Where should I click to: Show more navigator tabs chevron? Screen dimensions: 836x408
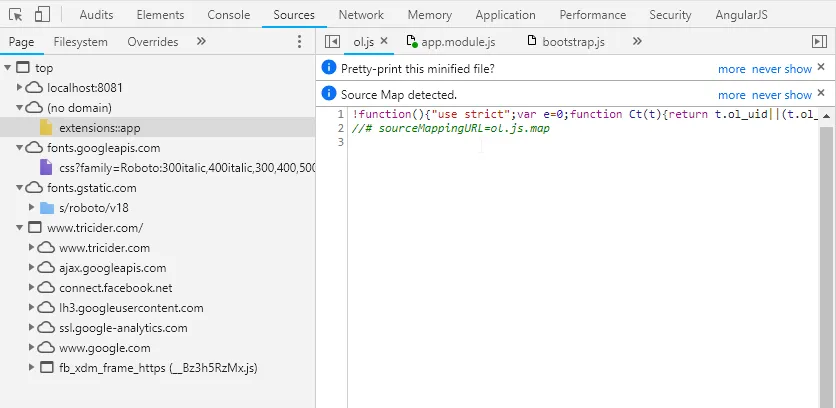(201, 42)
